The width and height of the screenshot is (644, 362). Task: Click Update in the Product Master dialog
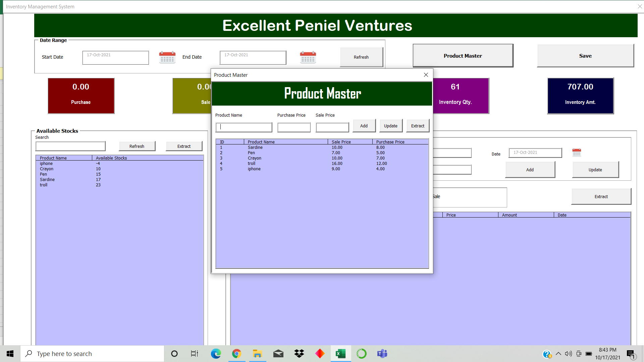coord(390,126)
